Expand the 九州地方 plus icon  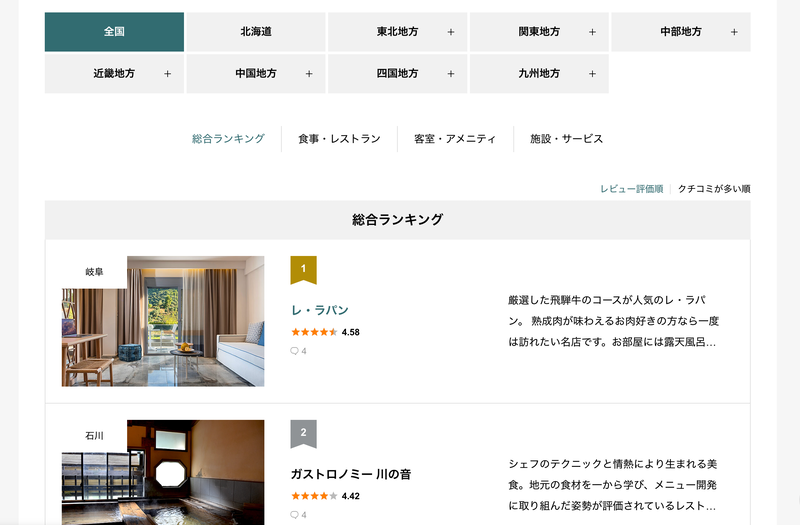point(592,74)
